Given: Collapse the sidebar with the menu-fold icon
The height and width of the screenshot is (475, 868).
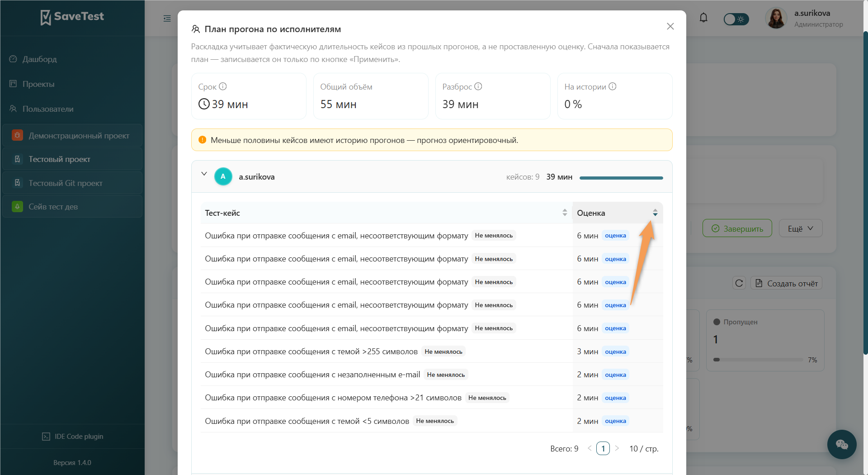Looking at the screenshot, I should click(167, 19).
